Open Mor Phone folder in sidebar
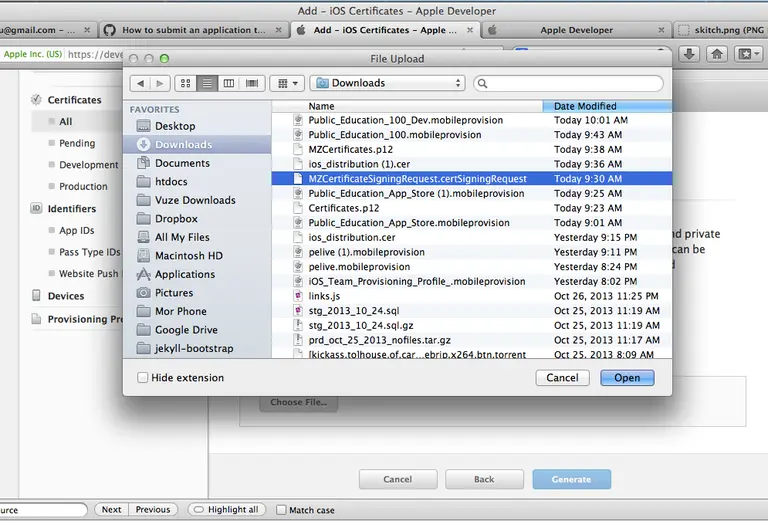768x521 pixels. pyautogui.click(x=196, y=311)
